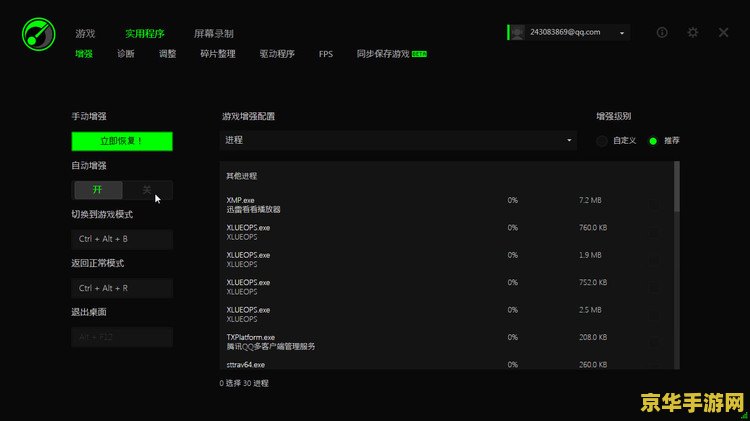
Task: Go to the 调整 sub-tab
Action: [x=167, y=54]
